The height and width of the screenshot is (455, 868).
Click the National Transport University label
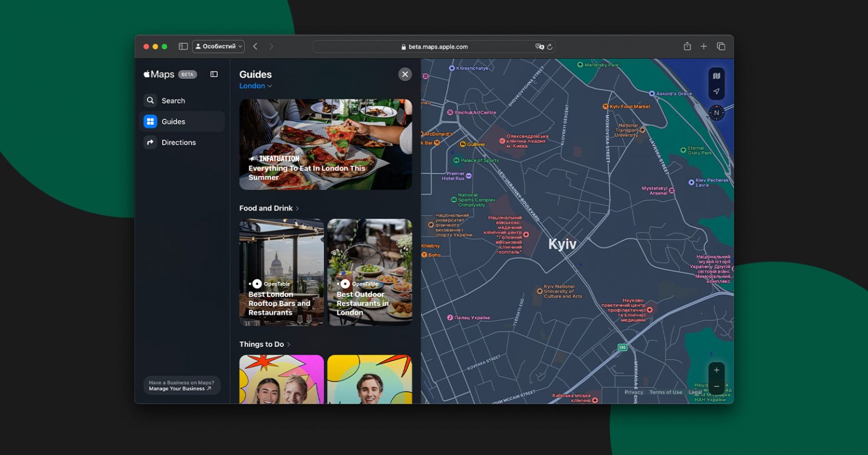[x=627, y=130]
